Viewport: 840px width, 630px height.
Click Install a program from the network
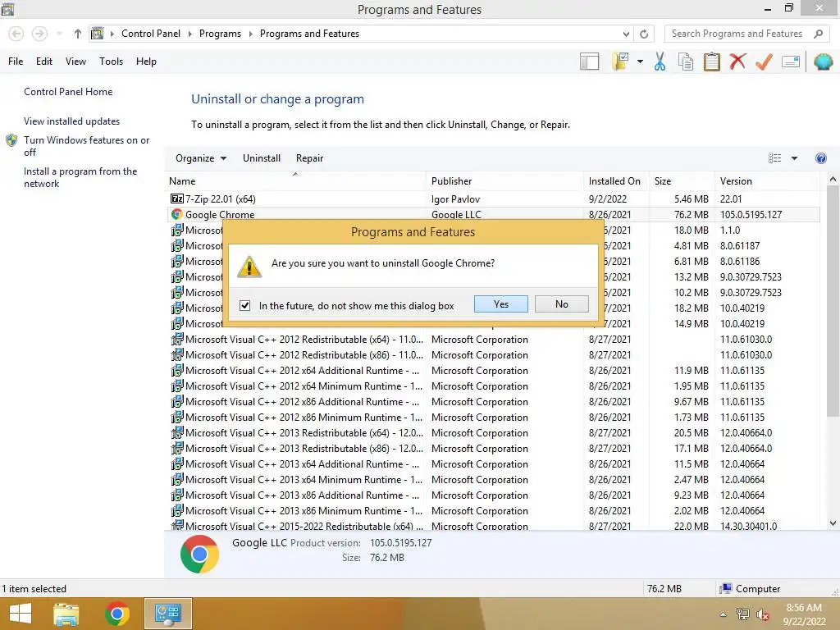[80, 177]
